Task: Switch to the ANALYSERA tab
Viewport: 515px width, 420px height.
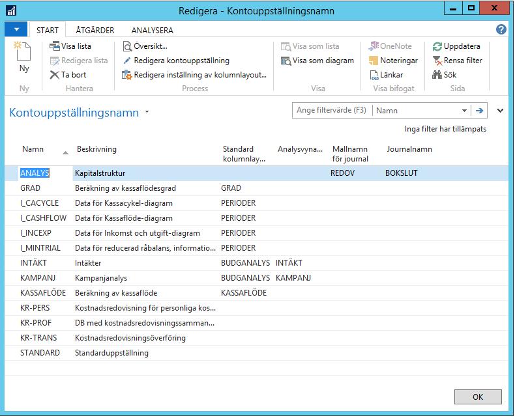Action: pyautogui.click(x=152, y=30)
